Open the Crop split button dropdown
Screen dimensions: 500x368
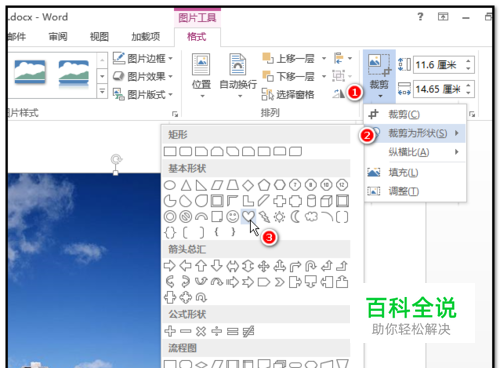380,96
